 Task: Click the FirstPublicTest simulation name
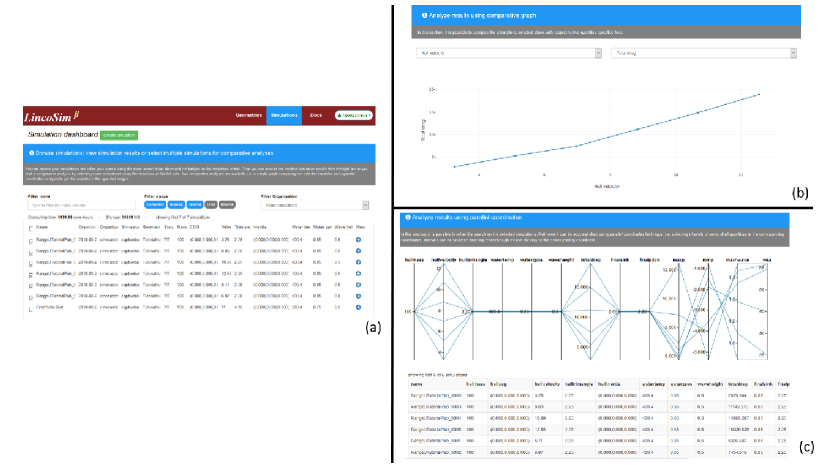49,307
